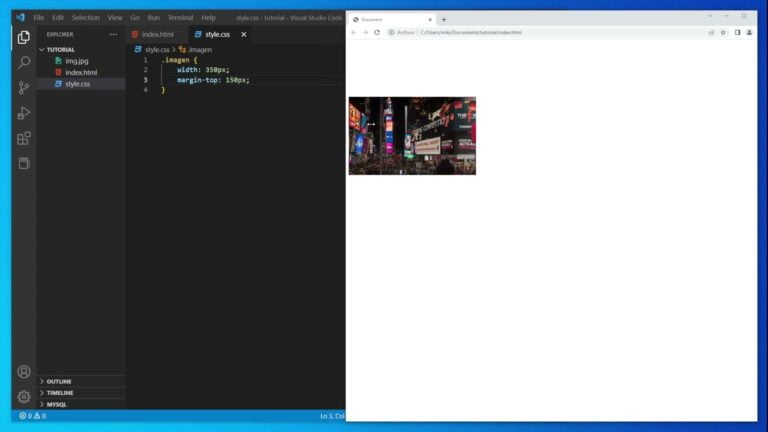768x432 pixels.
Task: Open the database icon in activity bar
Action: pos(24,163)
